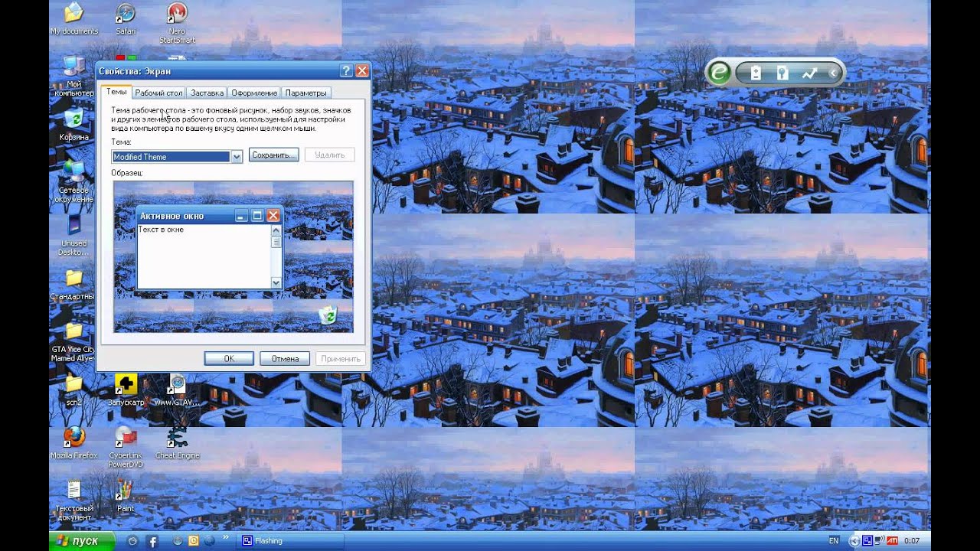Image resolution: width=980 pixels, height=551 pixels.
Task: Switch to the Оформление tab
Action: pyautogui.click(x=254, y=93)
